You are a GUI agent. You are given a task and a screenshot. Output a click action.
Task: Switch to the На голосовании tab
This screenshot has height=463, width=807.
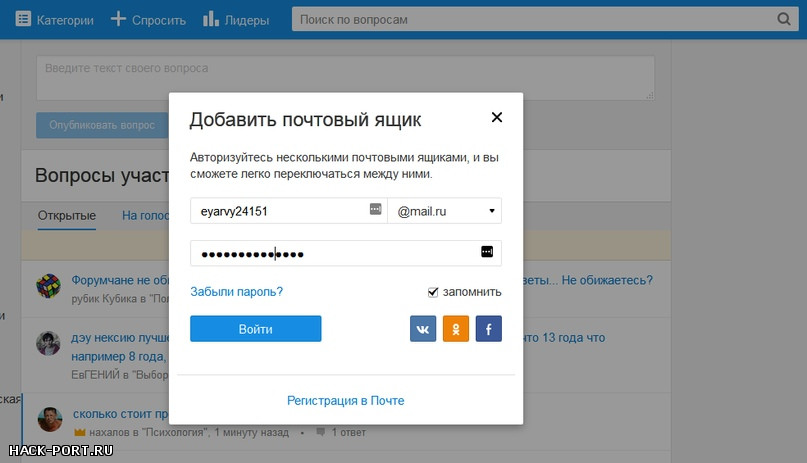(145, 215)
